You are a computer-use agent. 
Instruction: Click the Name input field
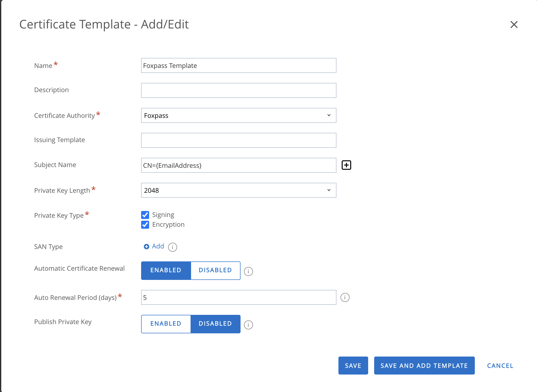pos(239,65)
